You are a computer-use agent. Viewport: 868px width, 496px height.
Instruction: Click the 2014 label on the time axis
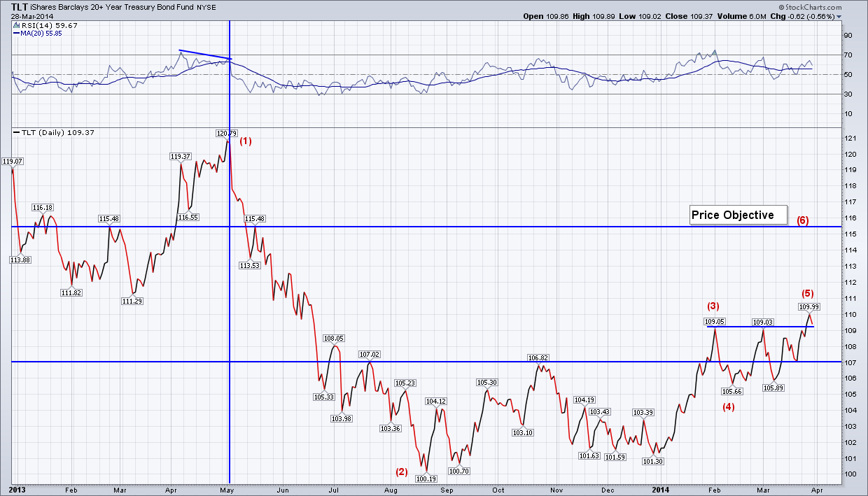[x=659, y=491]
